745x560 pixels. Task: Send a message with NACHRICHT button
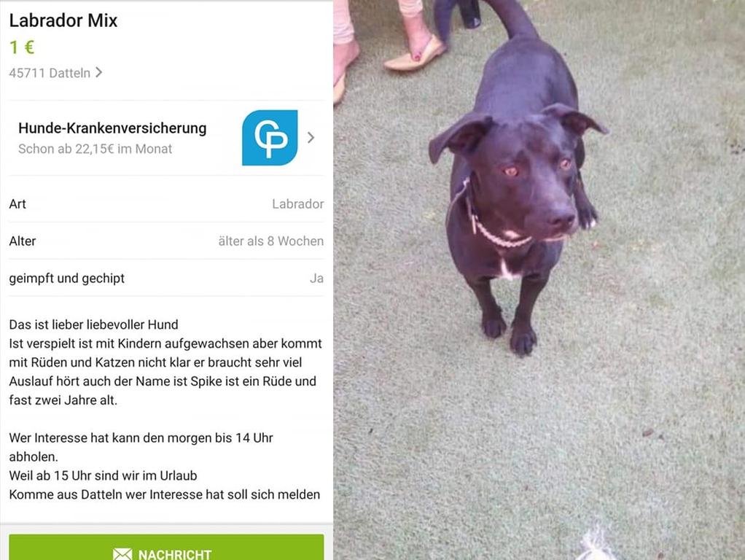click(x=166, y=547)
